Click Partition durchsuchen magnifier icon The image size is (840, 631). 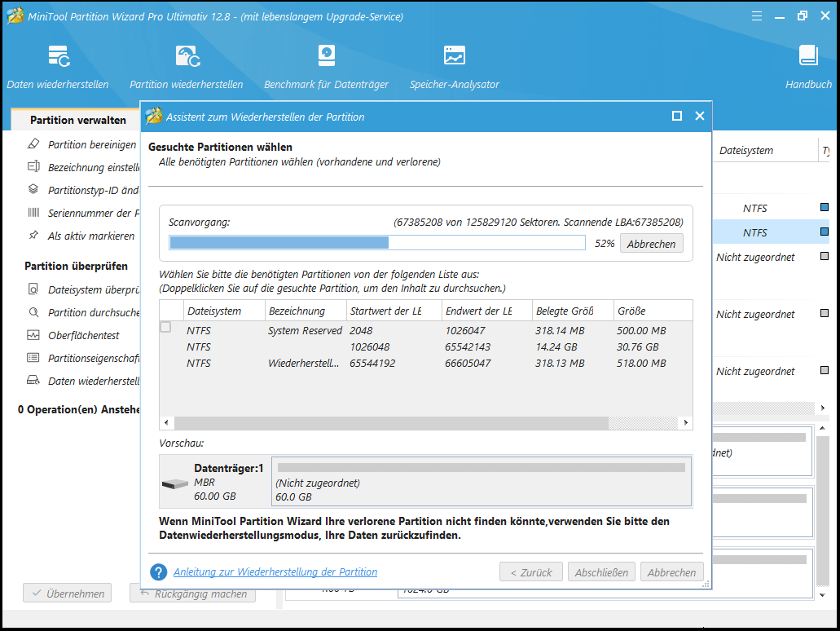coord(33,312)
